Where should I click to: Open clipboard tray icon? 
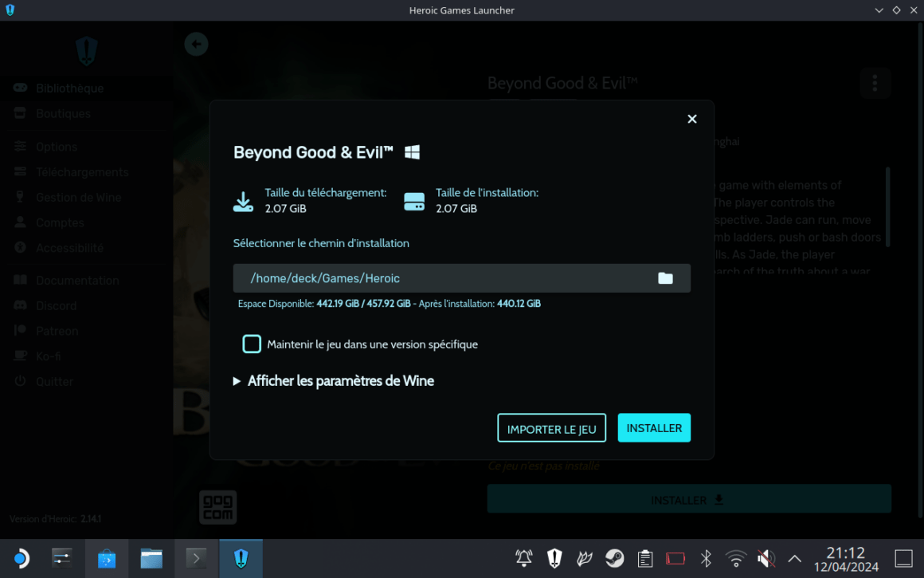[x=644, y=558]
